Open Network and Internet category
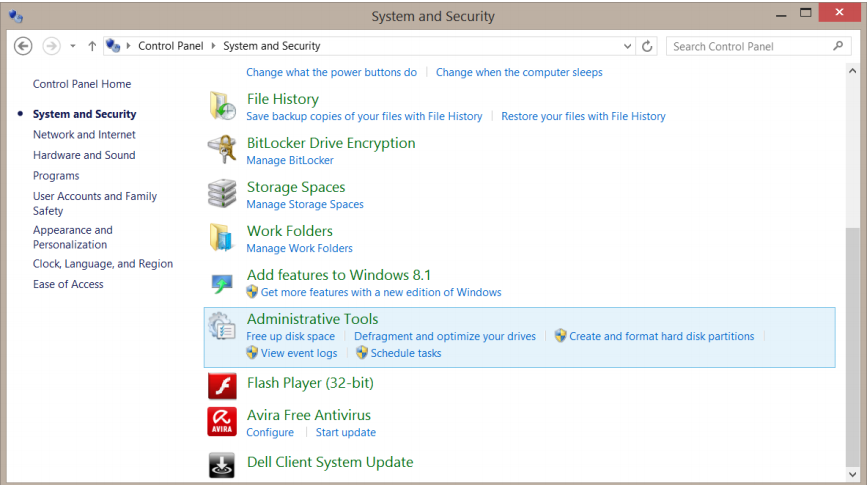 84,134
